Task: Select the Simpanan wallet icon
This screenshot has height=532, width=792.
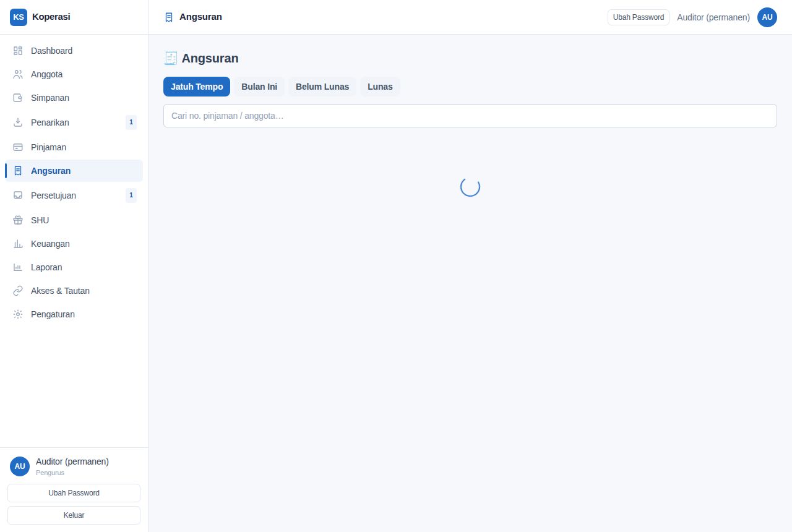Action: click(x=18, y=98)
